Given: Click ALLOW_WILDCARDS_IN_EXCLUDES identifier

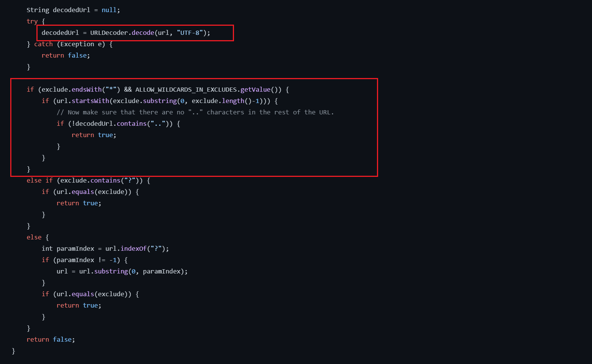Looking at the screenshot, I should [186, 89].
